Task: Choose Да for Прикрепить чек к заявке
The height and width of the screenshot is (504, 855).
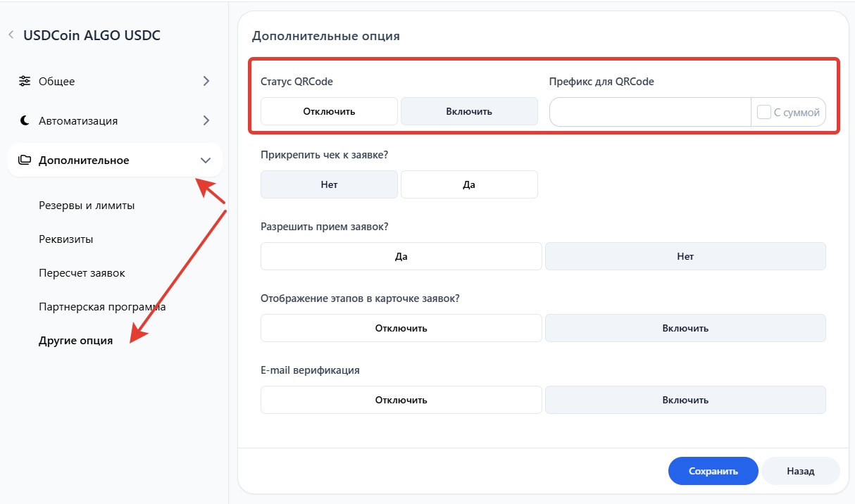Action: 469,184
